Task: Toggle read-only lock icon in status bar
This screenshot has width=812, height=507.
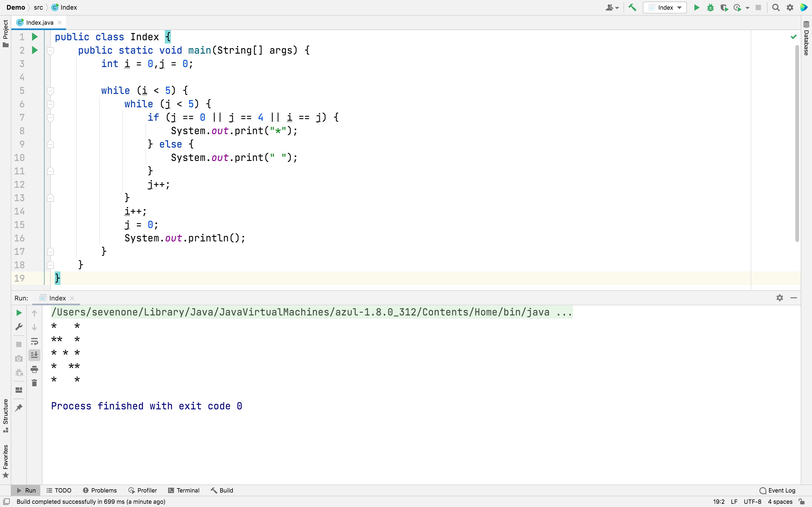Action: (802, 502)
